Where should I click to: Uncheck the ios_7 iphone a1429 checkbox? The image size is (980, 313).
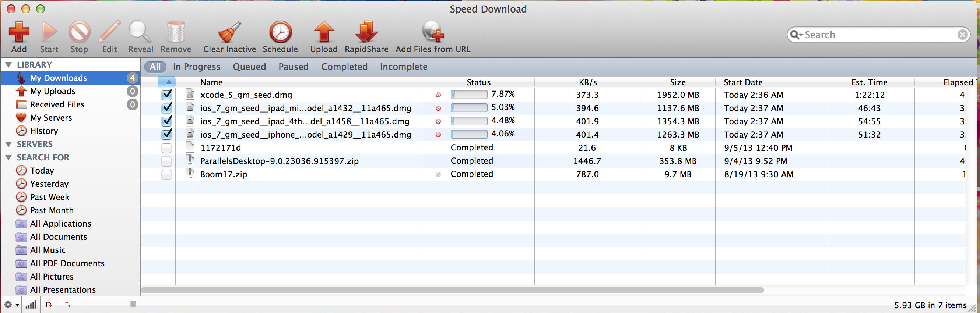pos(166,135)
